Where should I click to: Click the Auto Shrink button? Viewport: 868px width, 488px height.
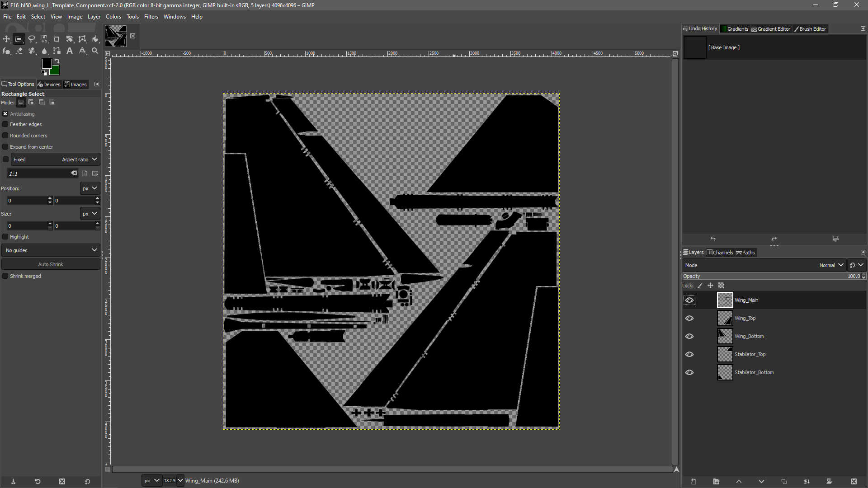pyautogui.click(x=51, y=264)
